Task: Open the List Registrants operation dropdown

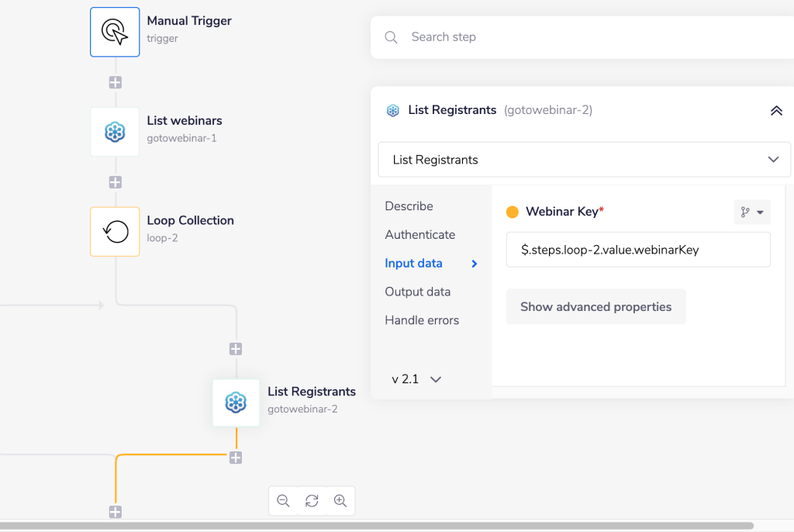Action: click(584, 160)
